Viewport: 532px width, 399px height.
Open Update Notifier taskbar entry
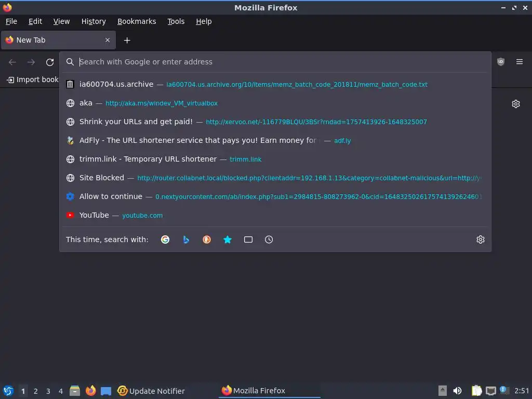point(151,391)
